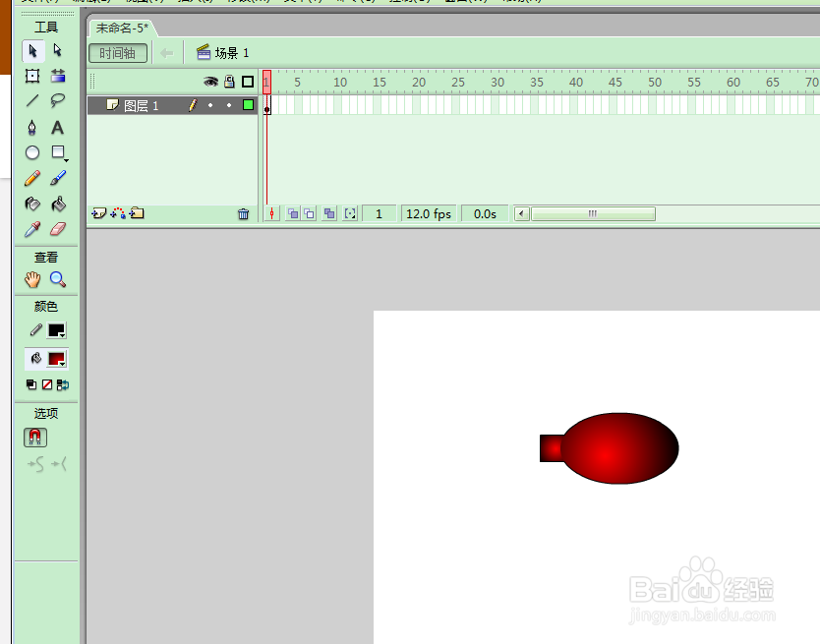Image resolution: width=820 pixels, height=644 pixels.
Task: Select the Brush tool
Action: (58, 178)
